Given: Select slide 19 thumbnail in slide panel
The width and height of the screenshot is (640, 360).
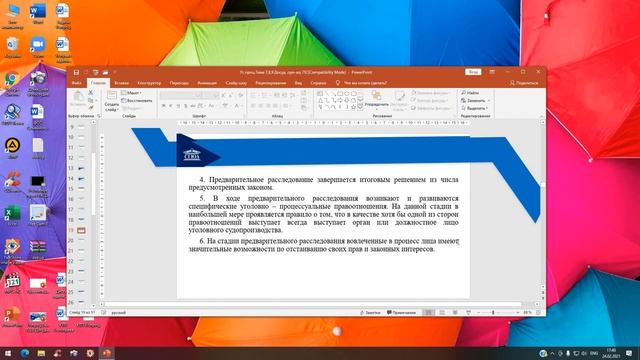Looking at the screenshot, I should coord(82,230).
